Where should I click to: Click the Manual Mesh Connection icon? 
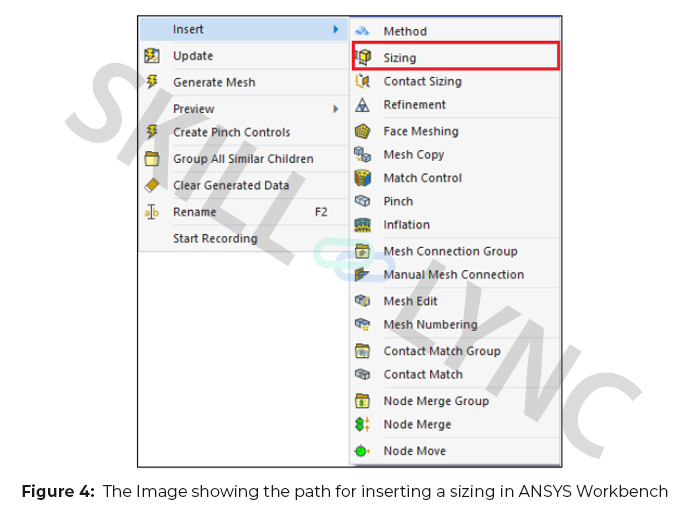click(x=362, y=274)
